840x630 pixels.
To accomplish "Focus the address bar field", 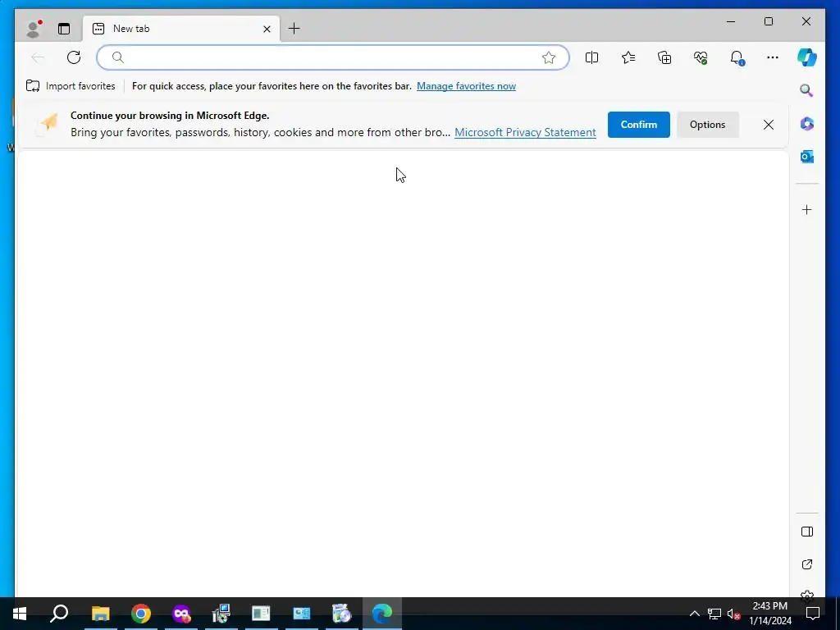I will click(x=333, y=57).
